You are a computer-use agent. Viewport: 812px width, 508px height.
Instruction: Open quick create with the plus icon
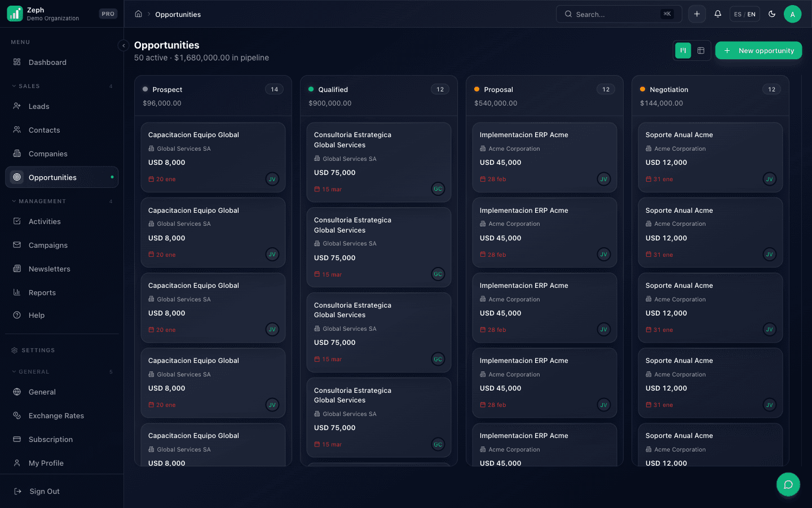click(697, 14)
